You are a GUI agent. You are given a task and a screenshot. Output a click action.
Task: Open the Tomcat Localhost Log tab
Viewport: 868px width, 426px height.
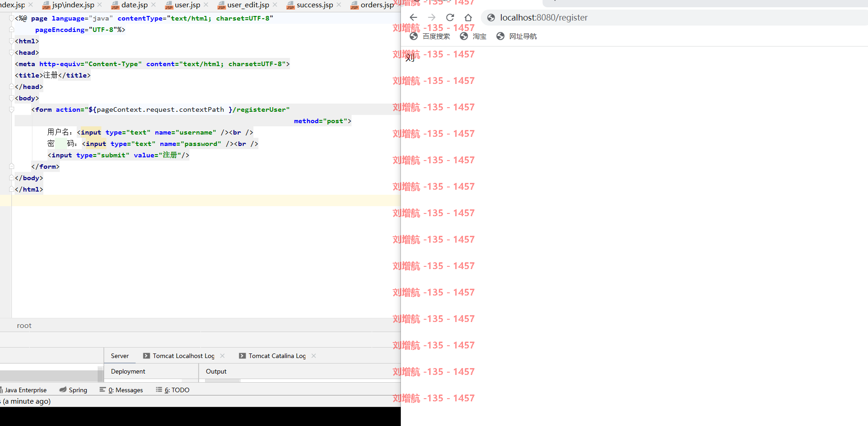pyautogui.click(x=184, y=356)
